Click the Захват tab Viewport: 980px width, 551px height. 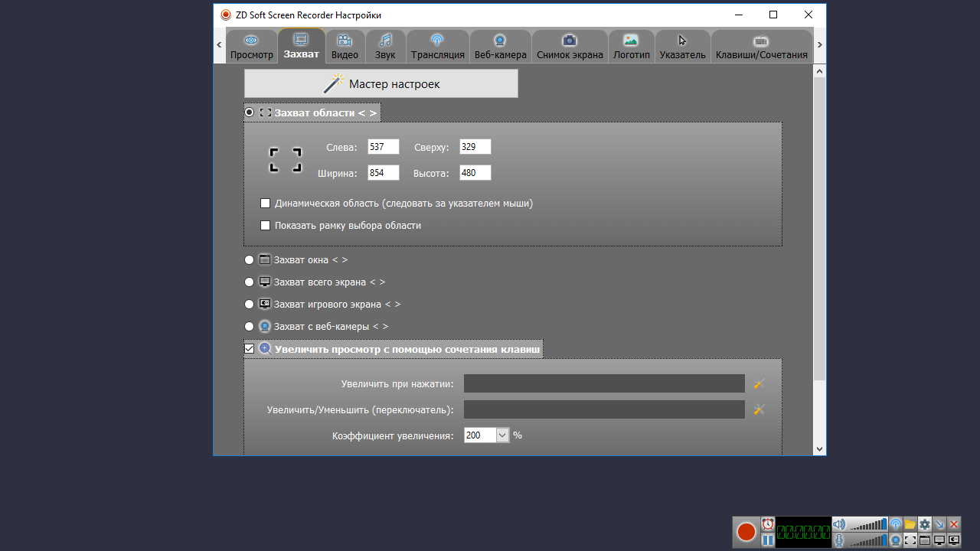pos(301,46)
